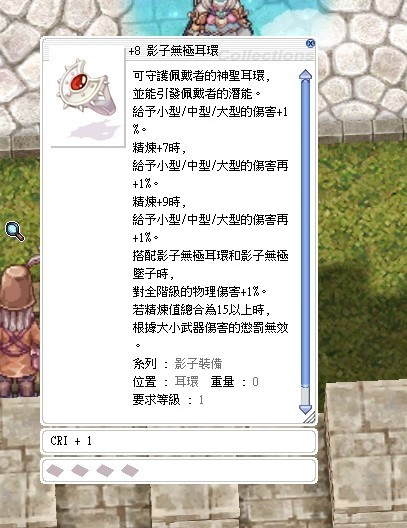Click the character at top of screen
Viewport: 407px width, 528px height.
pos(218,17)
